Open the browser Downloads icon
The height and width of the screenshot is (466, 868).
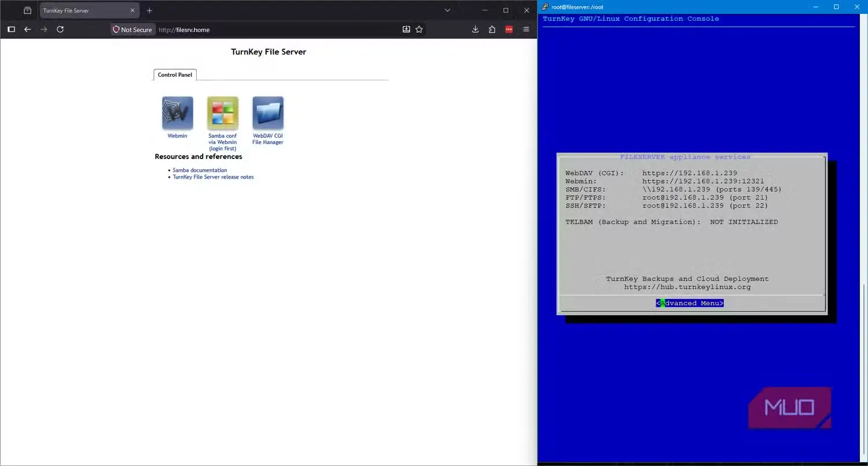pyautogui.click(x=476, y=29)
